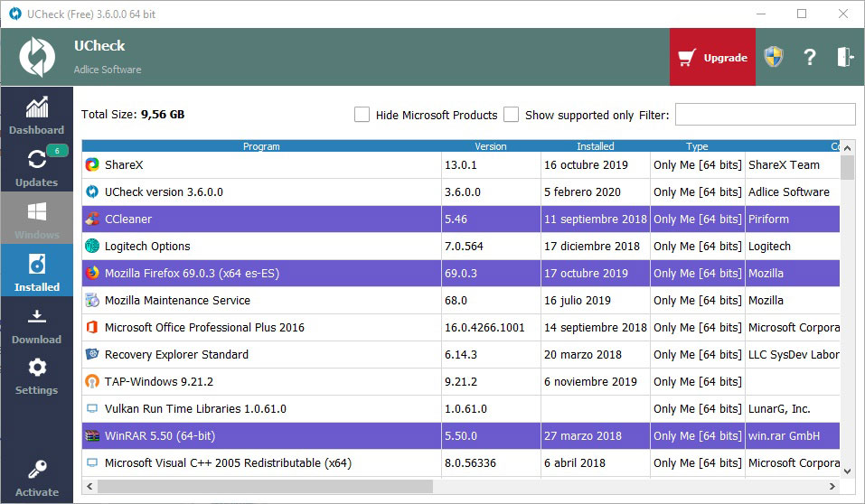Click the Total Size 9,56 GB label
This screenshot has height=504, width=865.
(133, 114)
